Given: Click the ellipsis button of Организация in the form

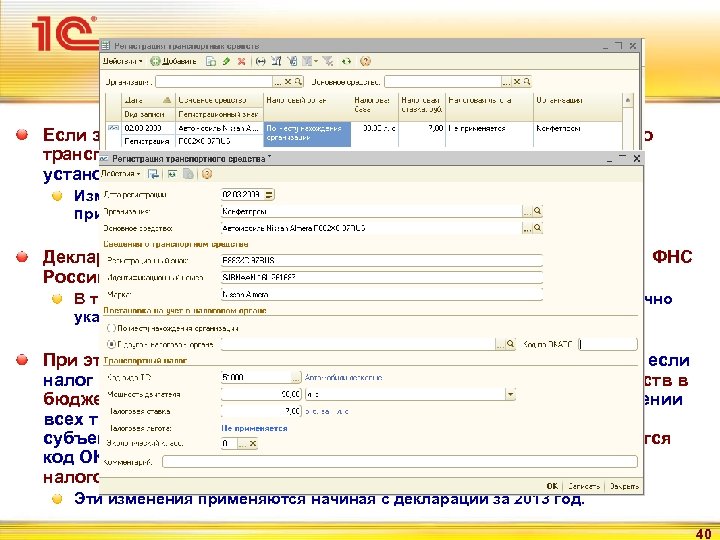Looking at the screenshot, I should pyautogui.click(x=527, y=211).
